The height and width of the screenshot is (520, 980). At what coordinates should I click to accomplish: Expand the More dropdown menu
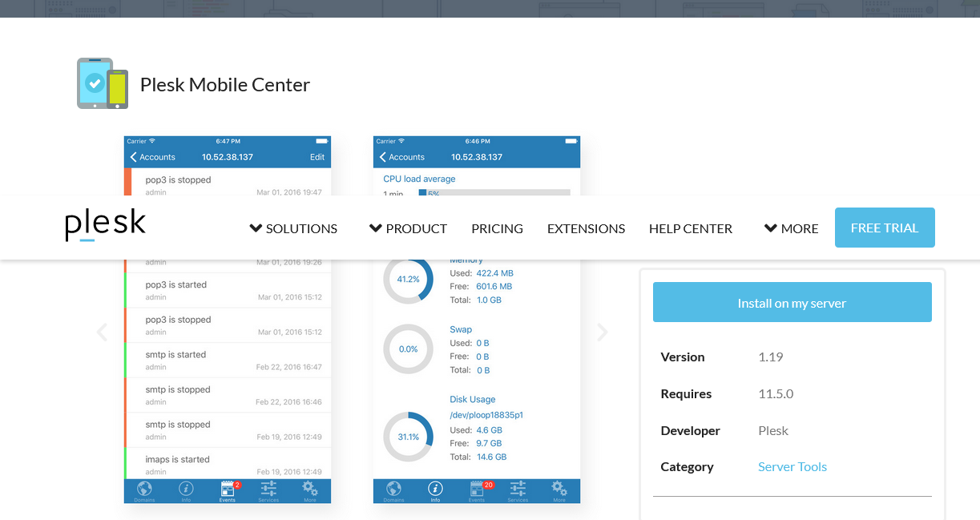(x=792, y=228)
